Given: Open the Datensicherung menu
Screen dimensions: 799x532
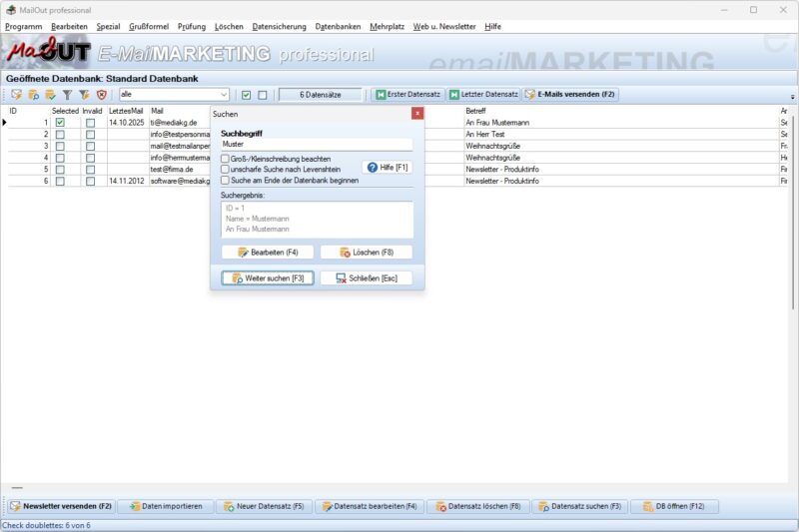Looking at the screenshot, I should coord(279,26).
